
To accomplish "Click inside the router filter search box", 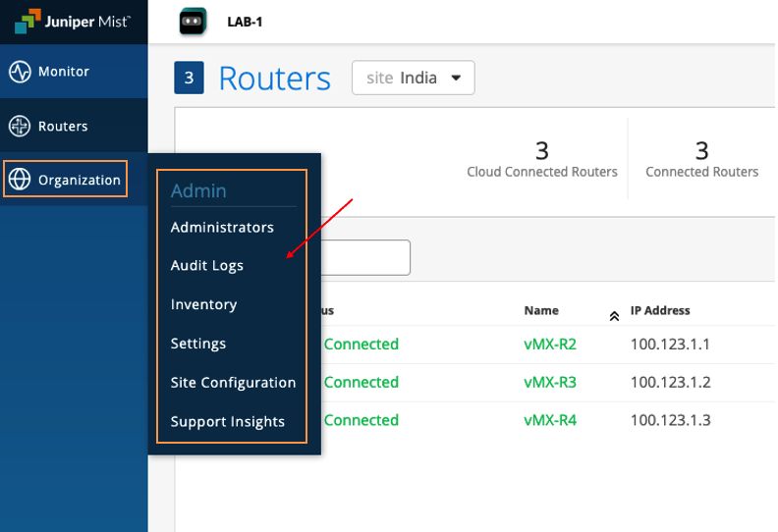I will coord(363,258).
